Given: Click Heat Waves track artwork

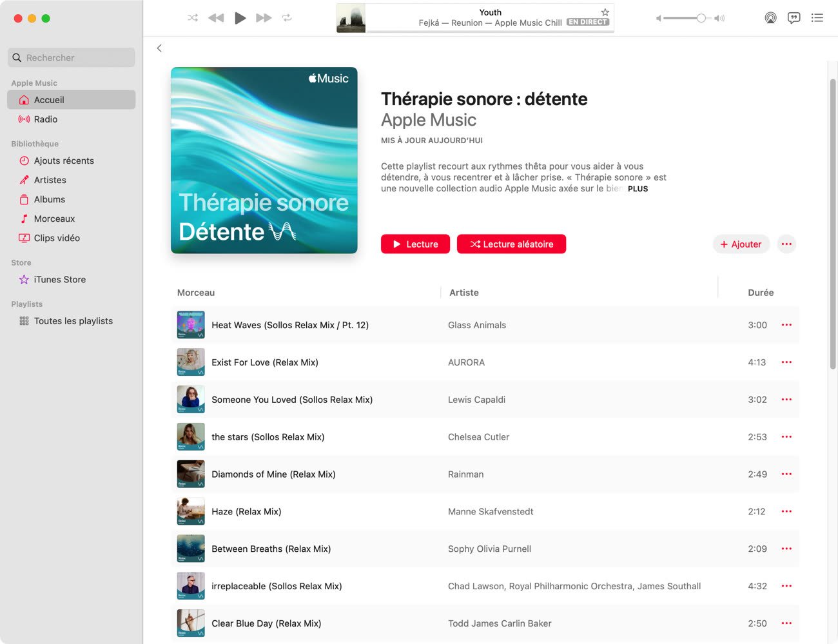Looking at the screenshot, I should click(191, 325).
